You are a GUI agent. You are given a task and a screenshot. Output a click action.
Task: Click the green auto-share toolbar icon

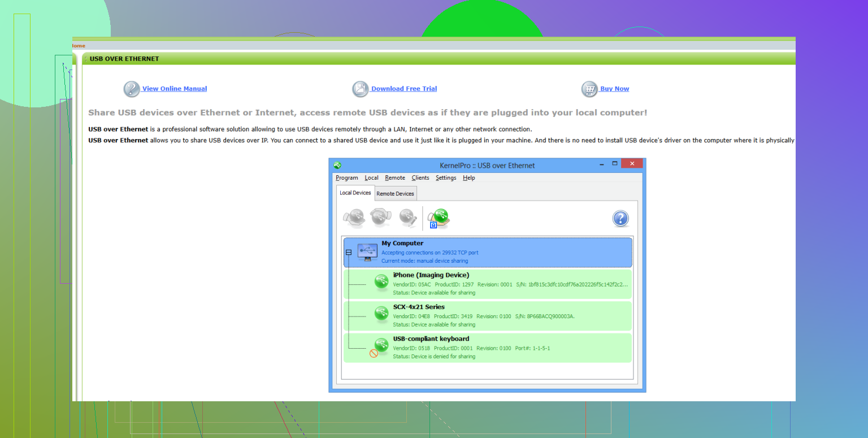point(439,218)
